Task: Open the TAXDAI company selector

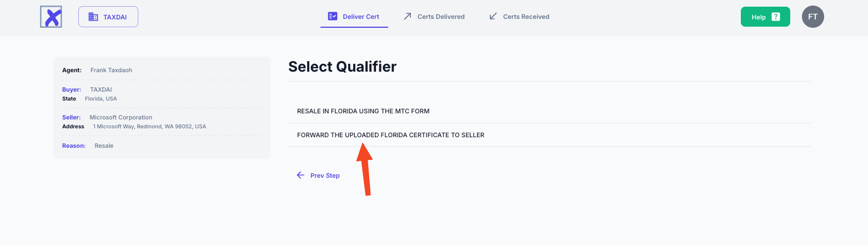Action: click(108, 17)
